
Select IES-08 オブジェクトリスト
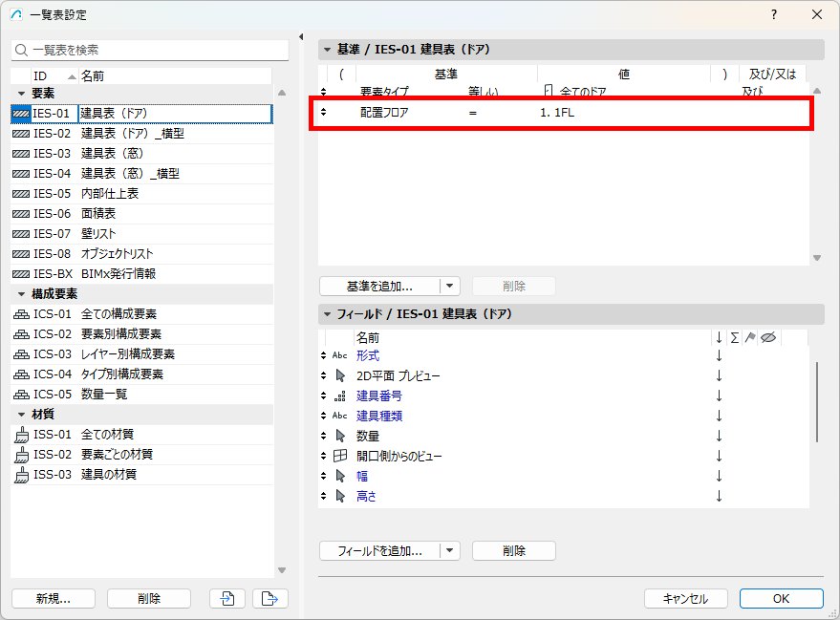pyautogui.click(x=142, y=254)
